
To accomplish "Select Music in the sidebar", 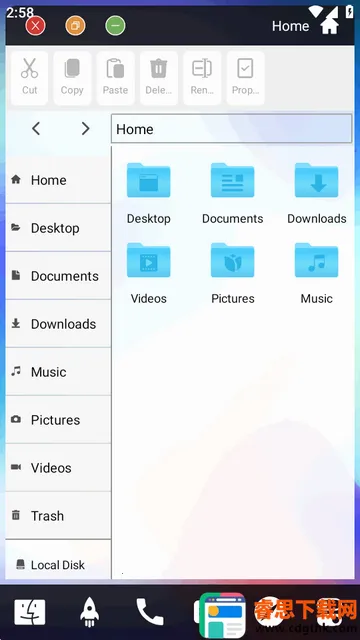I will (58, 371).
